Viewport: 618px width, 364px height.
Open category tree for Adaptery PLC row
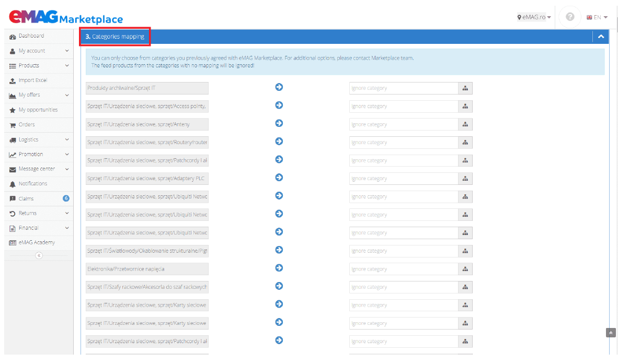(x=465, y=179)
